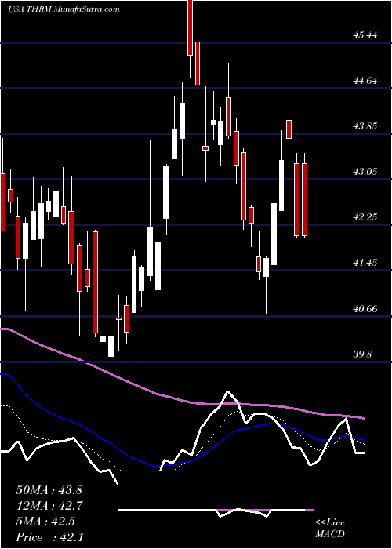Click the USA THRM MunafaSutra.com title
Image resolution: width=392 pixels, height=549 pixels.
click(64, 9)
